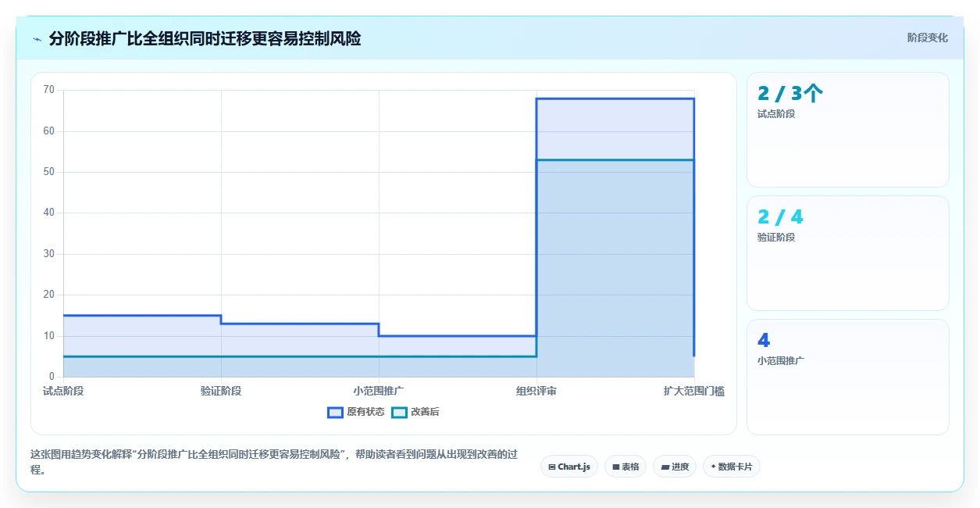The width and height of the screenshot is (980, 508).
Task: Click the y-axis value 70
Action: 49,90
